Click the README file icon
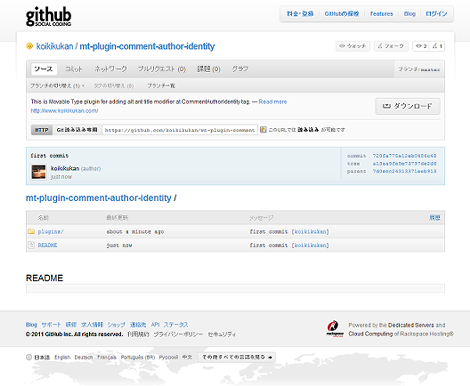The image size is (470, 386). pyautogui.click(x=31, y=245)
